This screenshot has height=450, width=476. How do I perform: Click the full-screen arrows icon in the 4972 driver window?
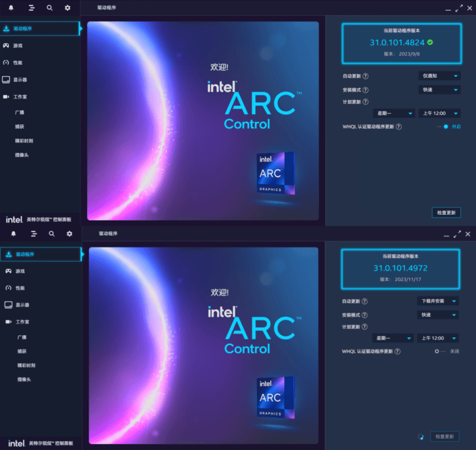(457, 235)
